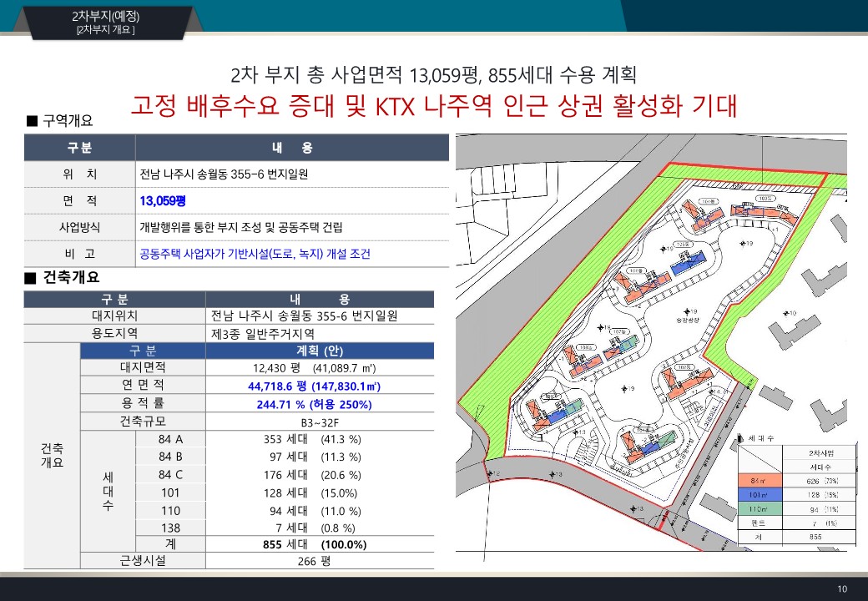Viewport: 868px width, 601px height.
Task: Click the '용 적 률' row label
Action: (x=143, y=403)
